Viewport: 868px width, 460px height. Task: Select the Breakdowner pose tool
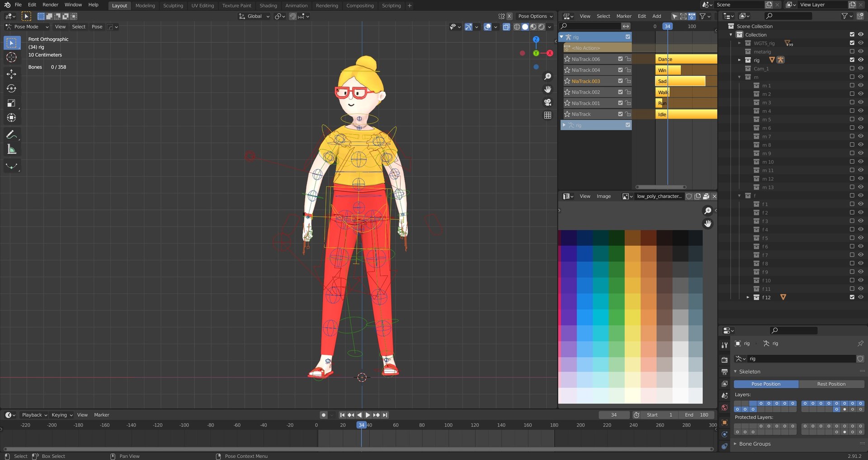point(11,166)
